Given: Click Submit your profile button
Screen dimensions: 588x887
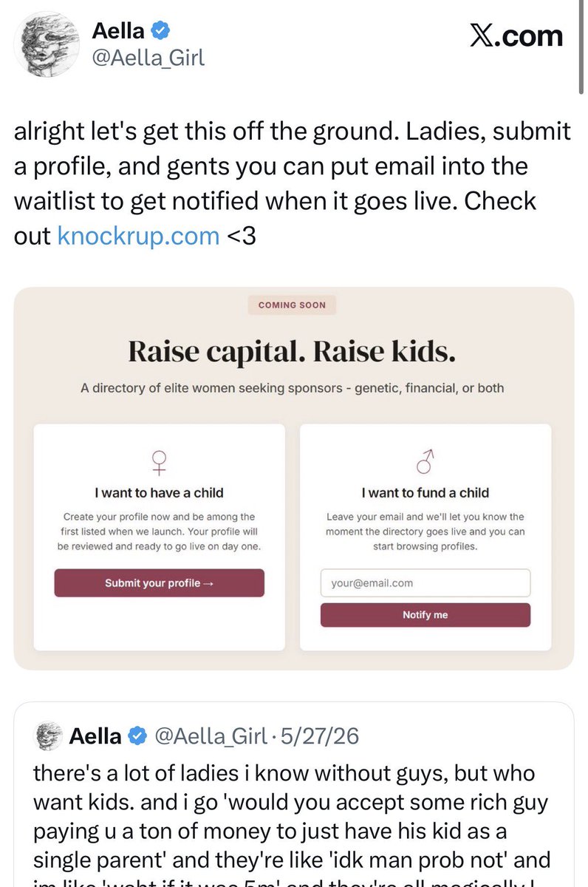Looking at the screenshot, I should tap(159, 583).
